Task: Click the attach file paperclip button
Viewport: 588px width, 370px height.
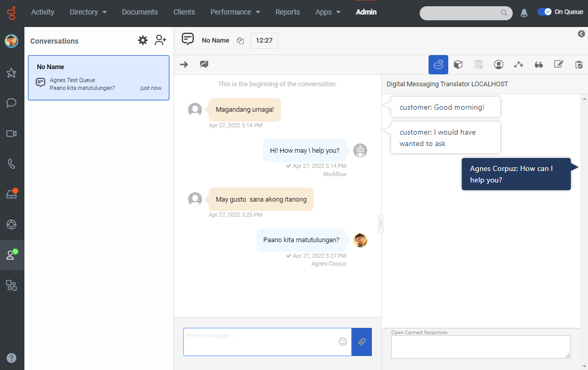Action: pyautogui.click(x=362, y=342)
